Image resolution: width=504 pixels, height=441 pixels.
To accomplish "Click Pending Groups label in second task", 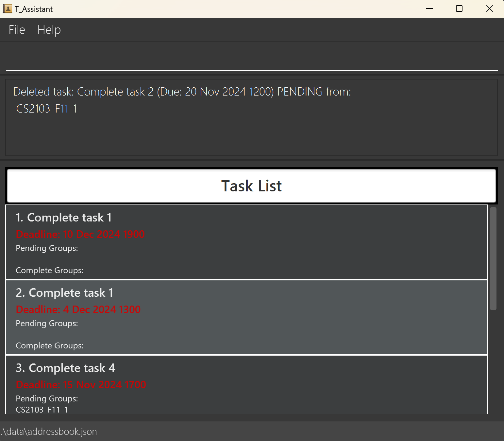I will coord(47,324).
